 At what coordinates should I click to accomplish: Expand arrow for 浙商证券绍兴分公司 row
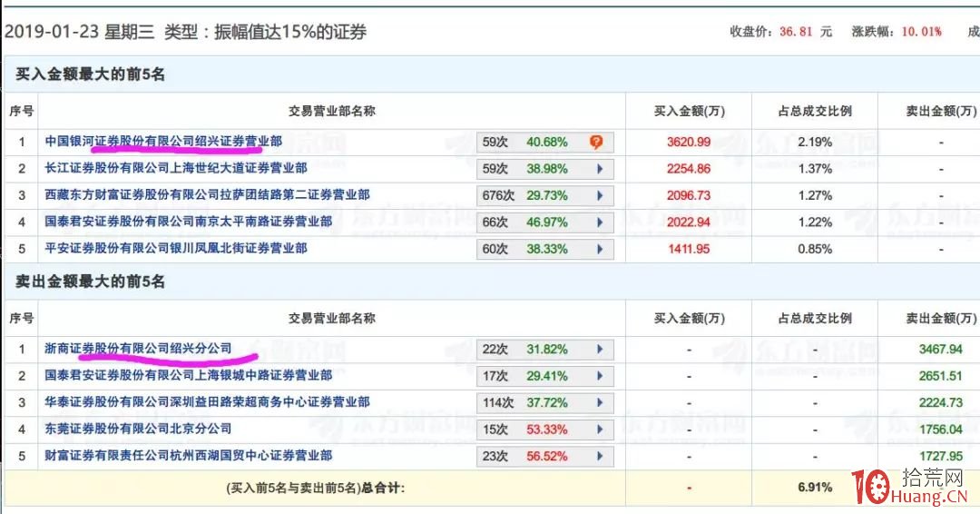[x=600, y=349]
